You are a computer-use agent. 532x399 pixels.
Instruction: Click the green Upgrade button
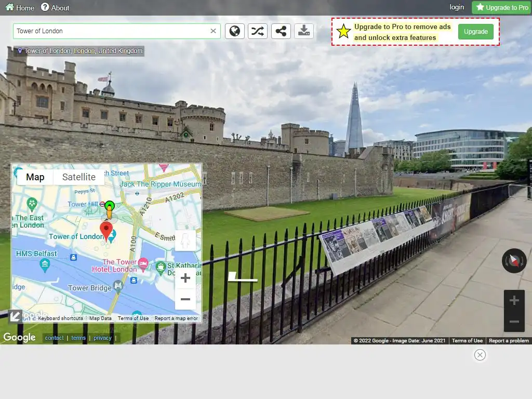point(476,32)
